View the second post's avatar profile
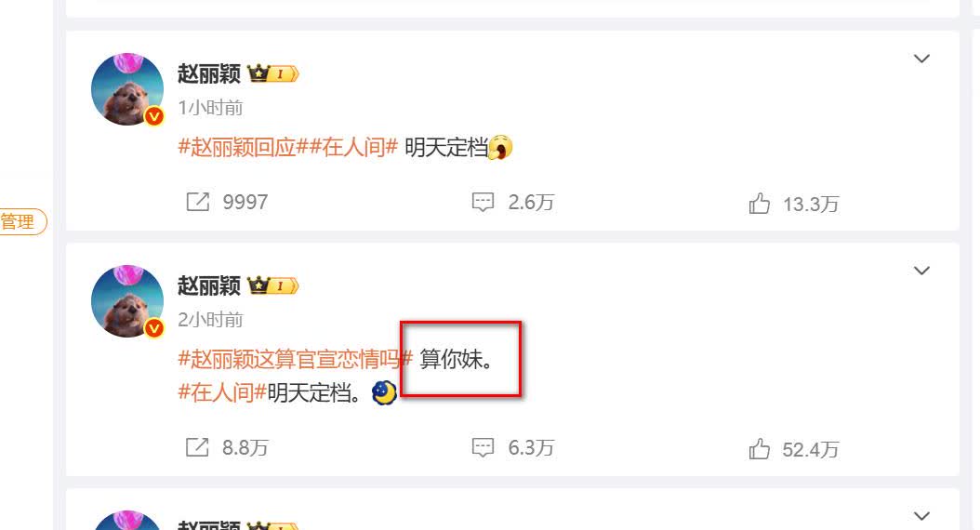This screenshot has height=530, width=980. (x=127, y=300)
